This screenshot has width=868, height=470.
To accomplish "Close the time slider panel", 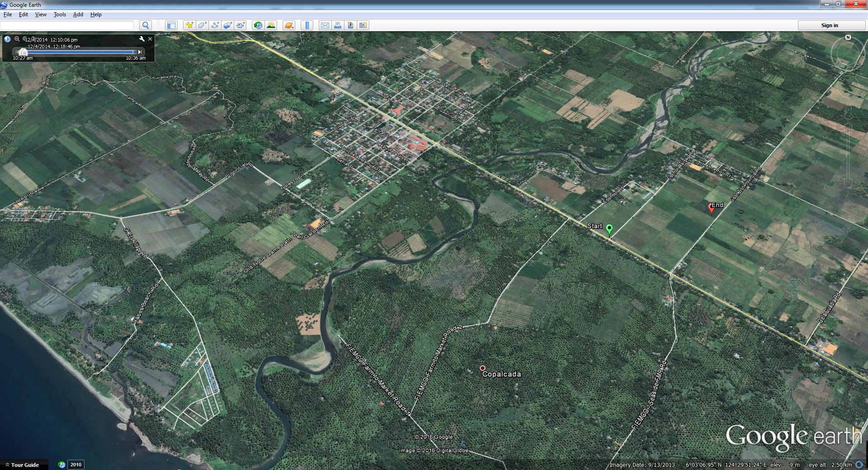I will (x=150, y=39).
